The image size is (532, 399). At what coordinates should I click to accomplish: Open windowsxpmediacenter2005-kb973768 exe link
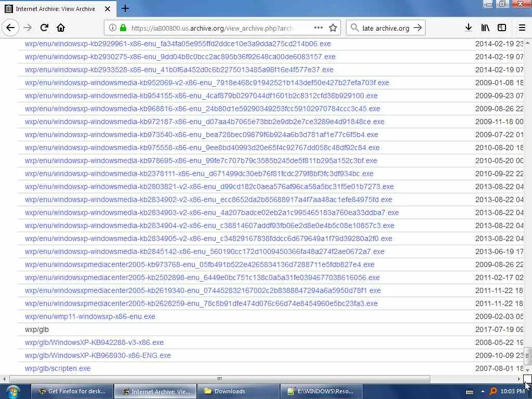pos(199,264)
